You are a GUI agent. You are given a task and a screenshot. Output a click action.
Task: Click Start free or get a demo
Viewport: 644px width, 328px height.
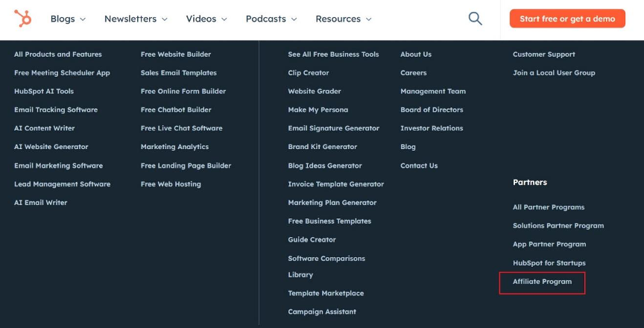pos(567,19)
